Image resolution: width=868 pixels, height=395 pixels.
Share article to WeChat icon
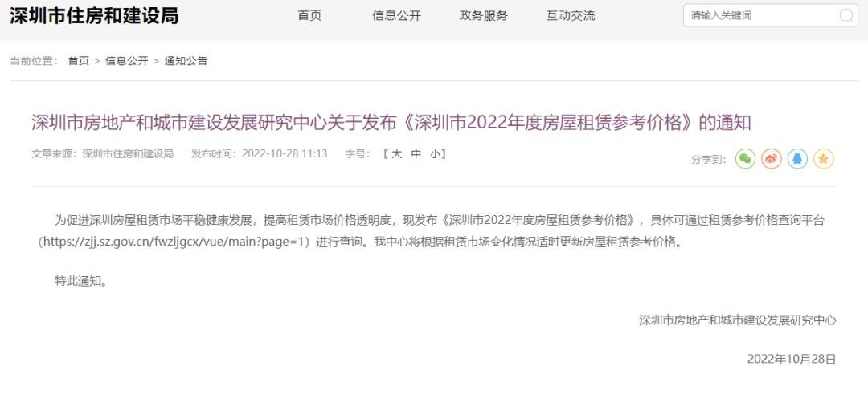point(745,159)
